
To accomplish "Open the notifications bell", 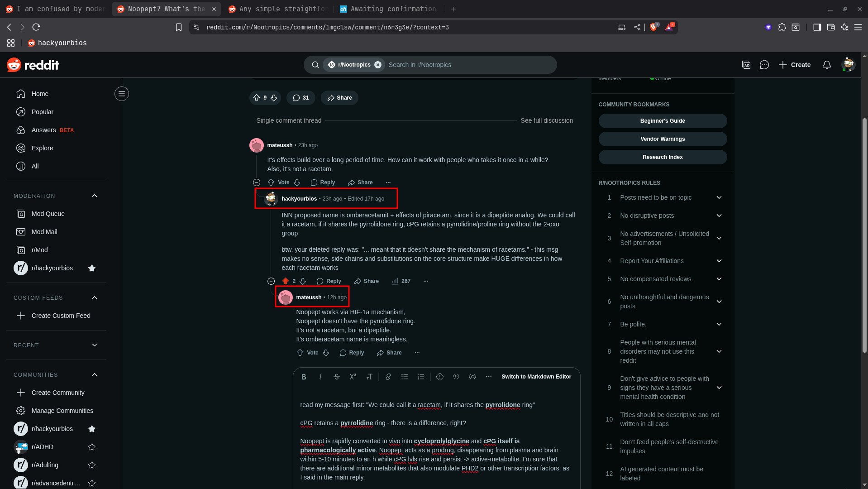I will point(826,65).
